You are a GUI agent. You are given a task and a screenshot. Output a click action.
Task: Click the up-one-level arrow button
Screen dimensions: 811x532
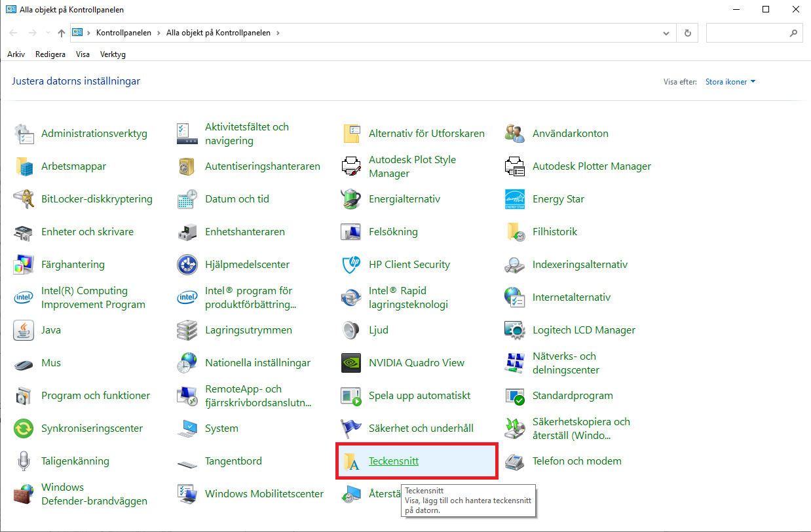point(62,33)
